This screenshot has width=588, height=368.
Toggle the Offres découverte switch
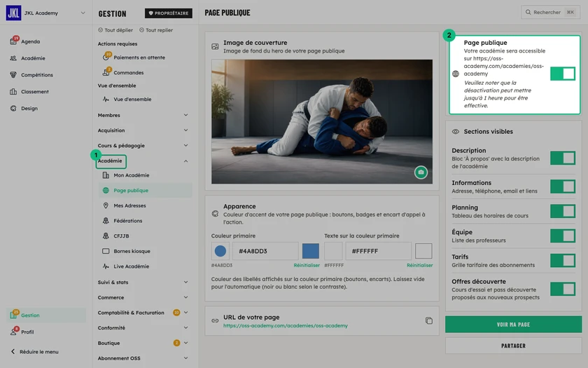coord(563,289)
